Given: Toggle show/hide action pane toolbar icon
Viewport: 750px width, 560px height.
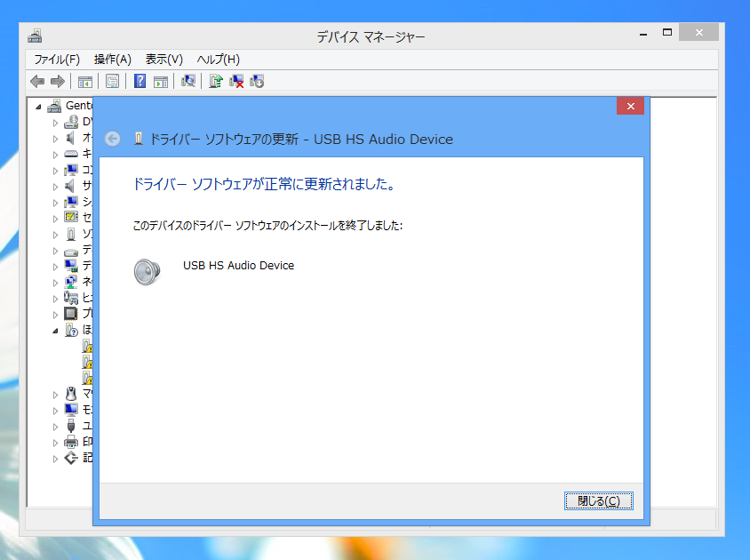Looking at the screenshot, I should pyautogui.click(x=161, y=82).
